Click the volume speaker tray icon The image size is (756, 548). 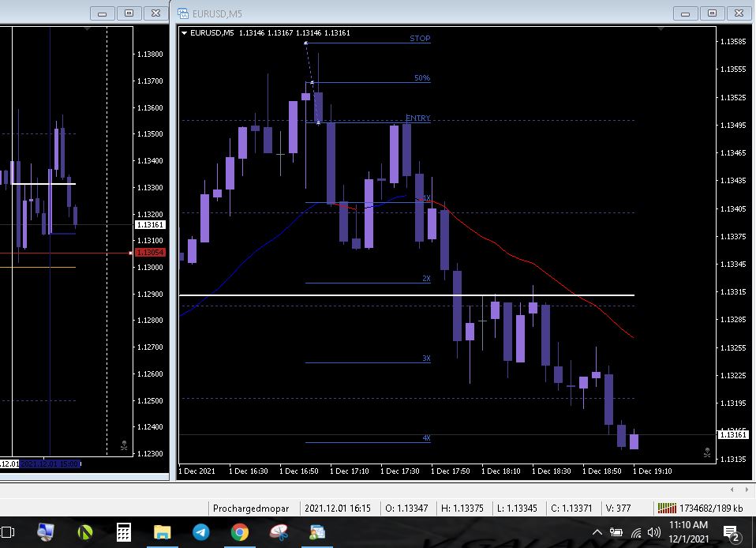(x=653, y=532)
